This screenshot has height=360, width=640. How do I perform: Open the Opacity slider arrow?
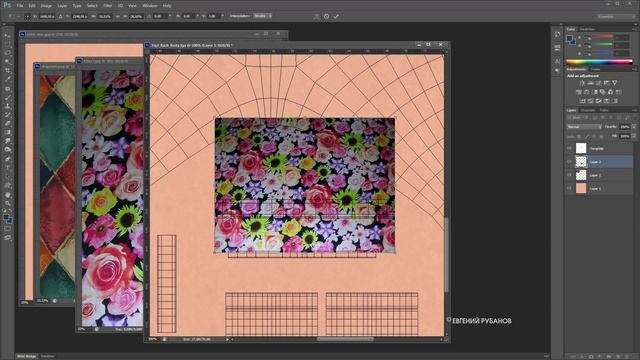point(633,127)
